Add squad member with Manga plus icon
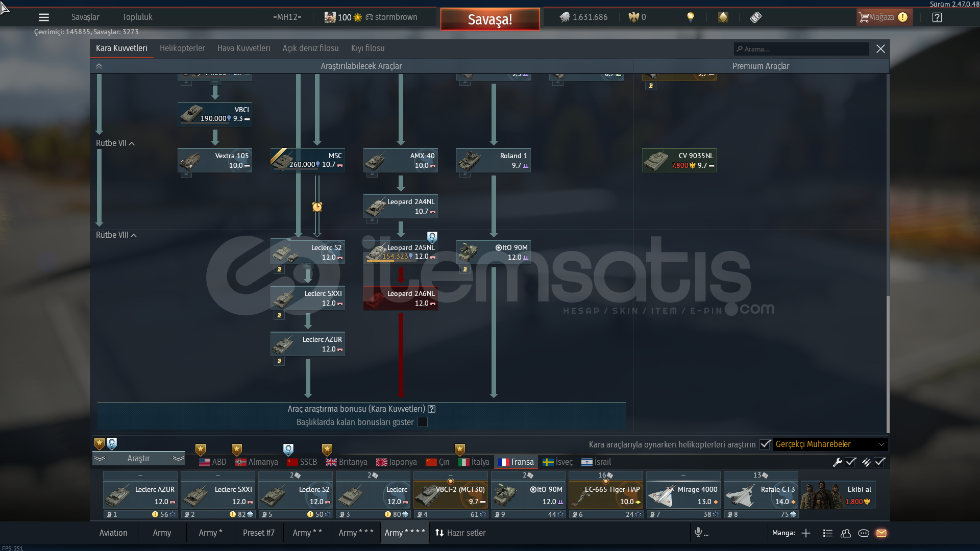The width and height of the screenshot is (980, 551). pyautogui.click(x=806, y=533)
